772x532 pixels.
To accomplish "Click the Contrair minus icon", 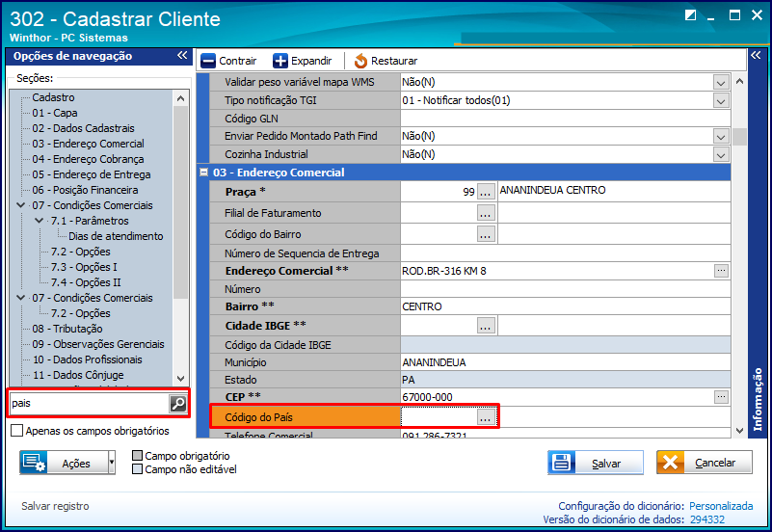I will tap(208, 61).
